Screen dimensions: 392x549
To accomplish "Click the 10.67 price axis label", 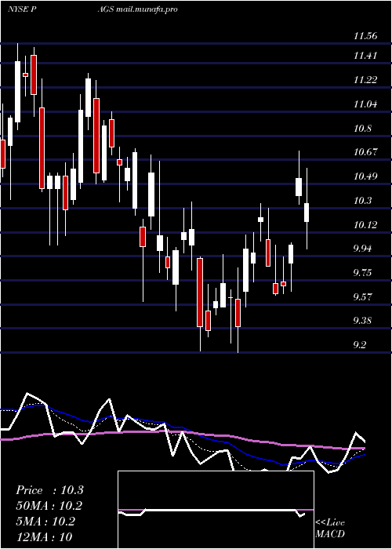I will 365,152.
